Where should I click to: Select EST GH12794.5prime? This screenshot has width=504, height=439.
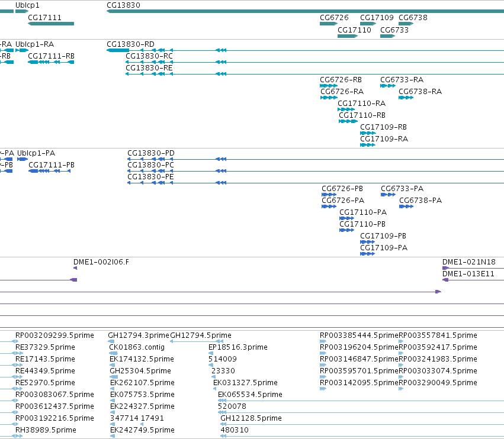tap(197, 341)
